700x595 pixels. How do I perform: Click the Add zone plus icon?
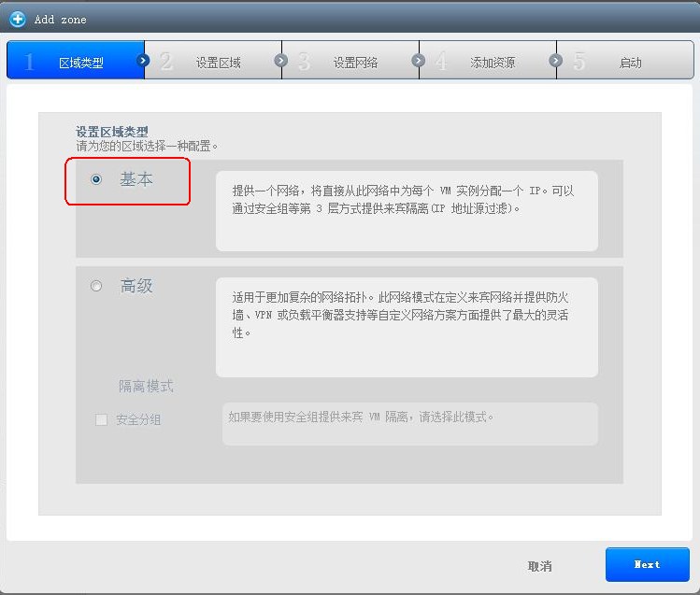[18, 20]
